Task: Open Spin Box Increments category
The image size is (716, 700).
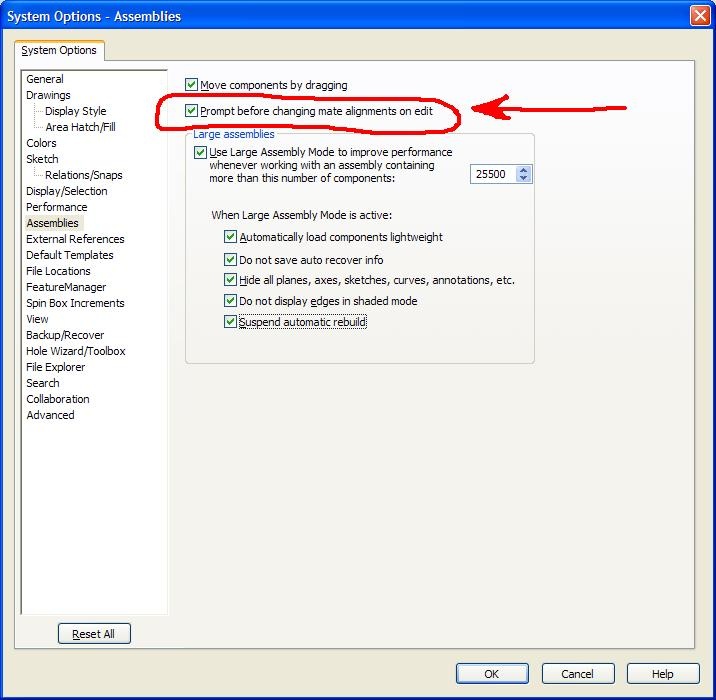Action: 75,303
